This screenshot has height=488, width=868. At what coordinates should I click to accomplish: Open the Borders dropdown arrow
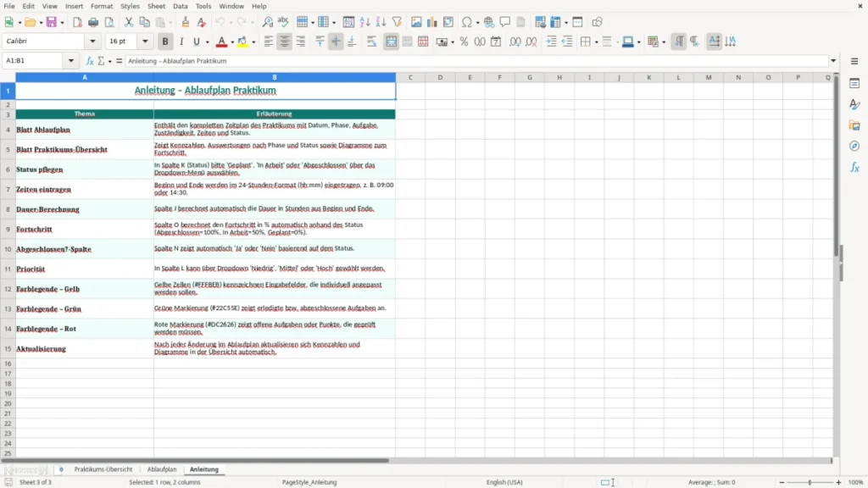596,42
